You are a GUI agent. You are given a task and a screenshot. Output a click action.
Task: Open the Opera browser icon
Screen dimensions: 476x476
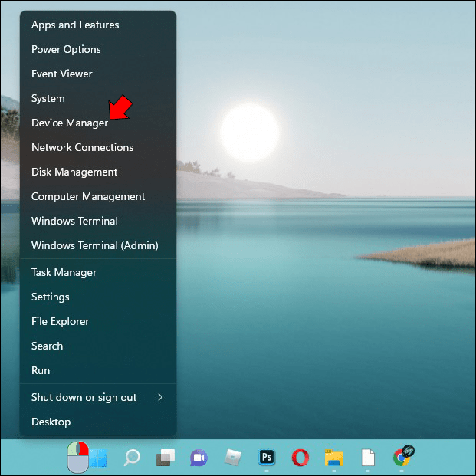300,457
